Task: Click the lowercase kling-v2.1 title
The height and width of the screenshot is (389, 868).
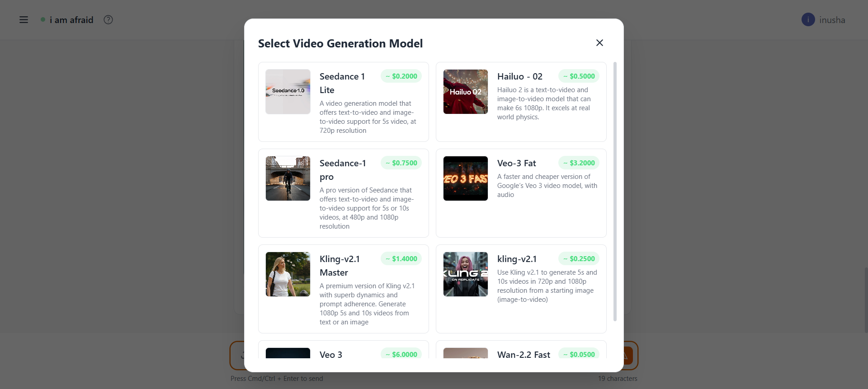Action: point(517,259)
